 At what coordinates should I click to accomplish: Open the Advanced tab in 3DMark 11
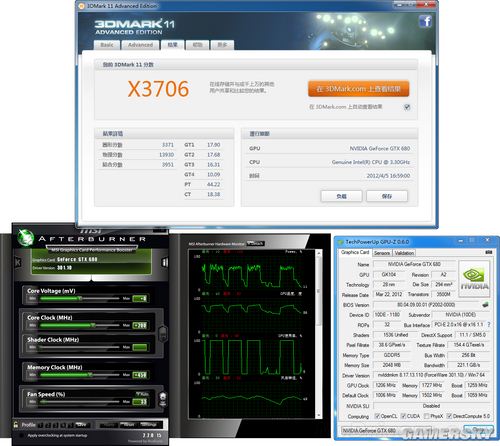click(140, 45)
